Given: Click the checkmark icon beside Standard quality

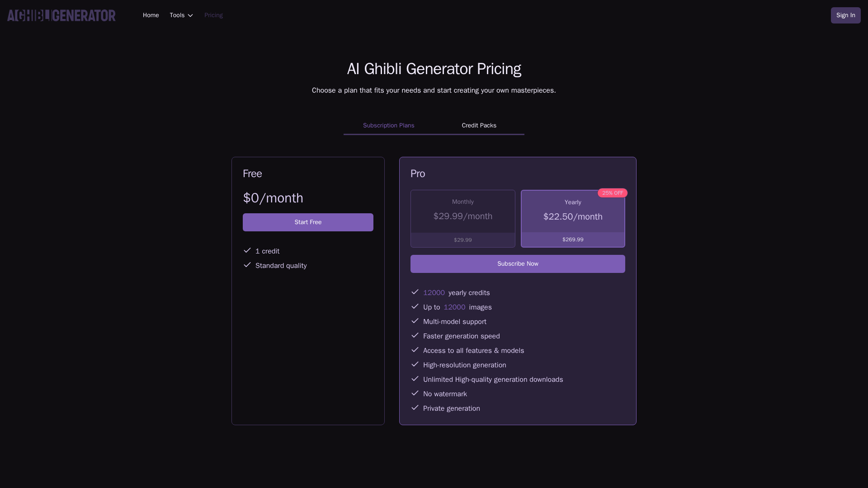Looking at the screenshot, I should tap(247, 265).
